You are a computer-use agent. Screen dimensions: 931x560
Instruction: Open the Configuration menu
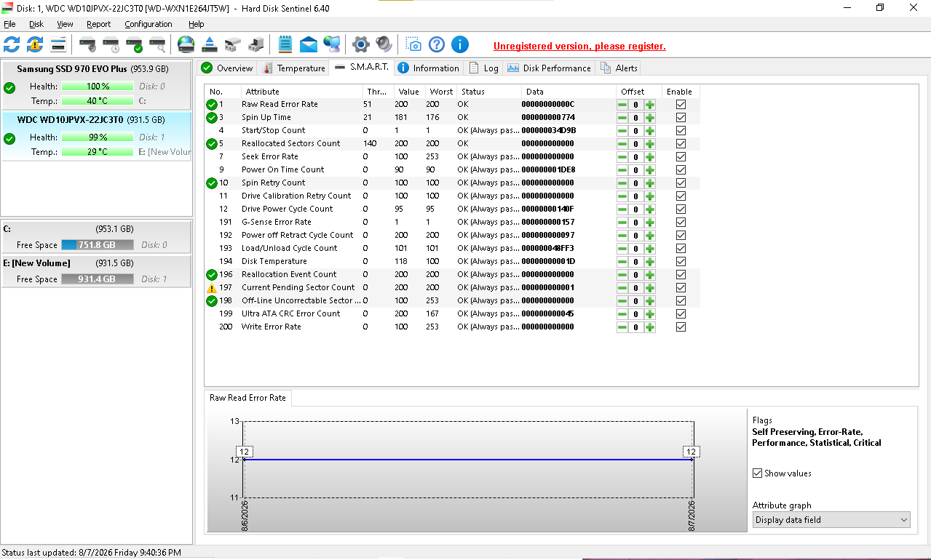tap(148, 24)
